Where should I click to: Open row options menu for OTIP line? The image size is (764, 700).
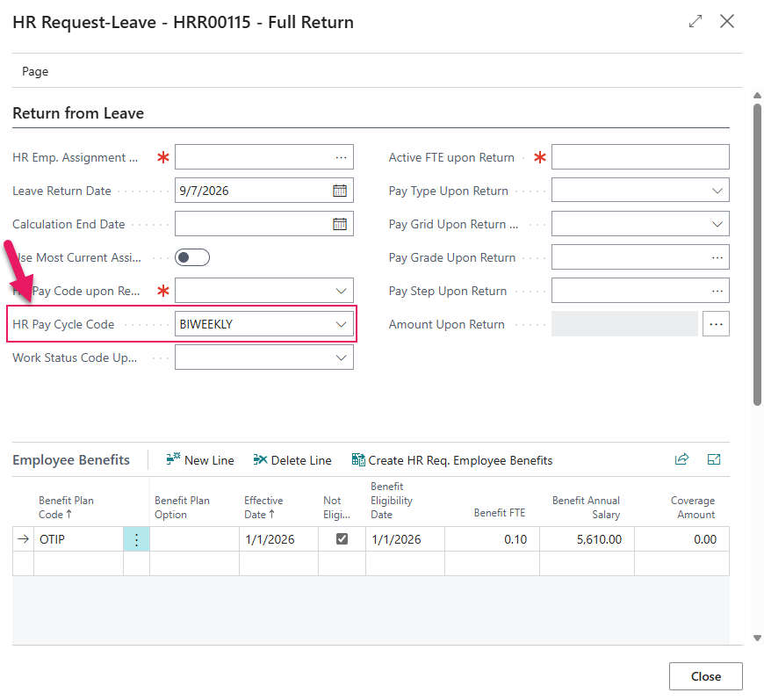pos(136,539)
